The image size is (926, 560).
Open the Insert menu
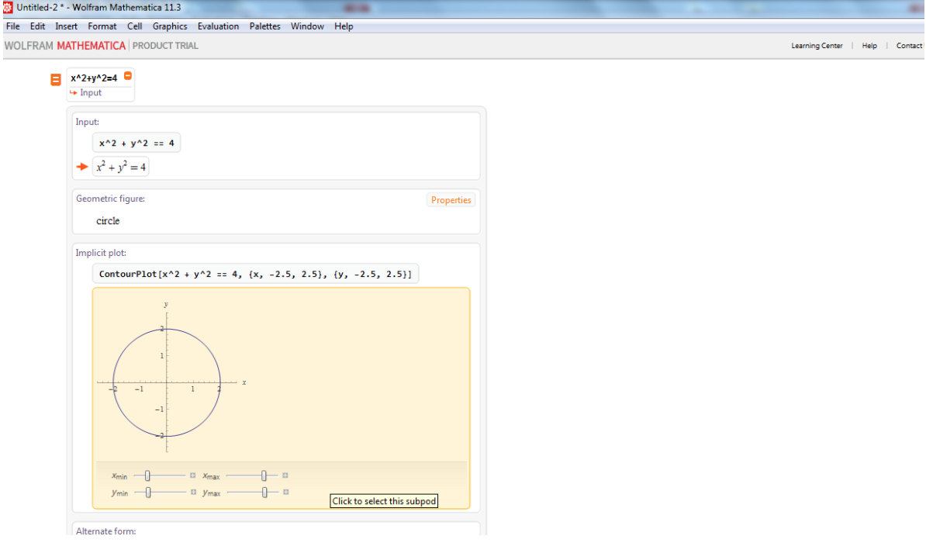click(x=66, y=26)
